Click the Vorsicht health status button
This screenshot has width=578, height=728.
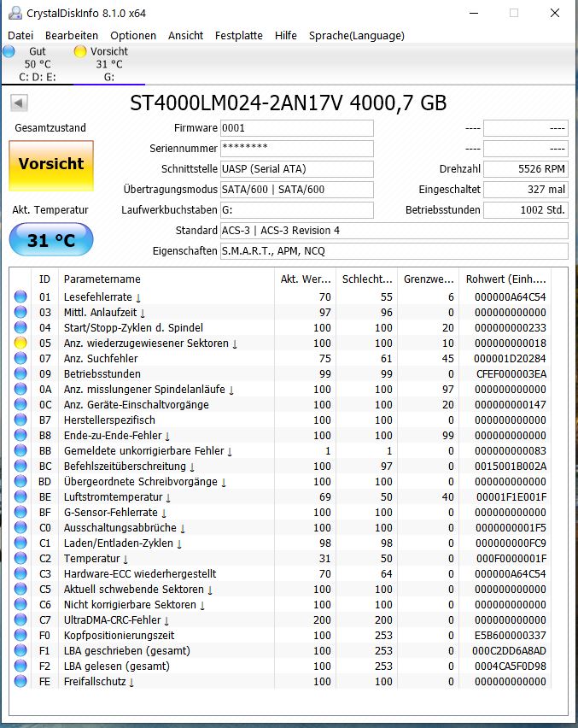point(51,165)
